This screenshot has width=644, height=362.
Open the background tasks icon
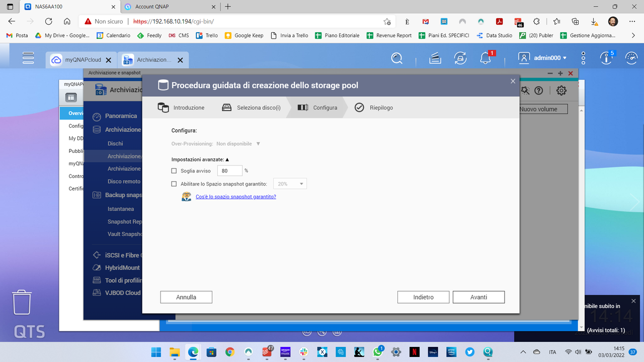(435, 58)
